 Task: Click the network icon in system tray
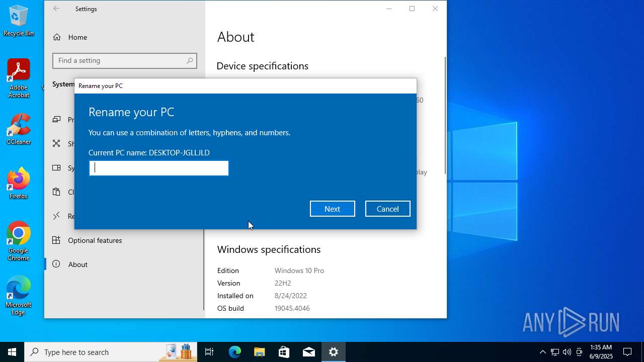pos(554,352)
